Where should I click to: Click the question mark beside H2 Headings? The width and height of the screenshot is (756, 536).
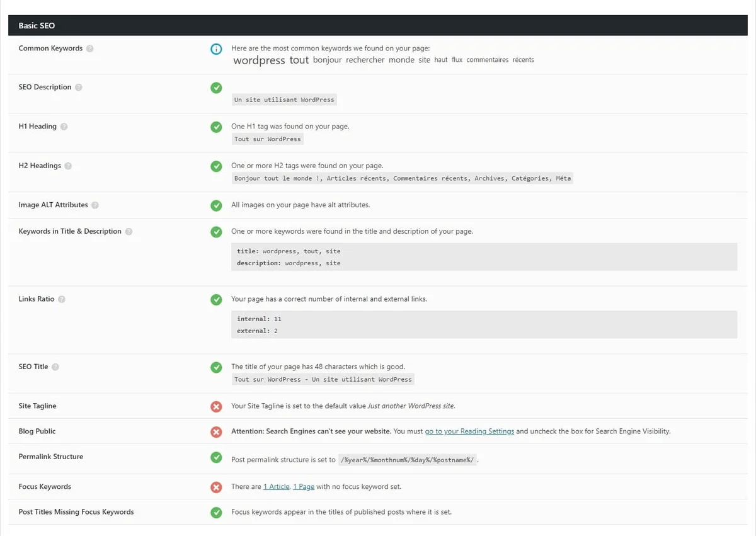point(68,166)
